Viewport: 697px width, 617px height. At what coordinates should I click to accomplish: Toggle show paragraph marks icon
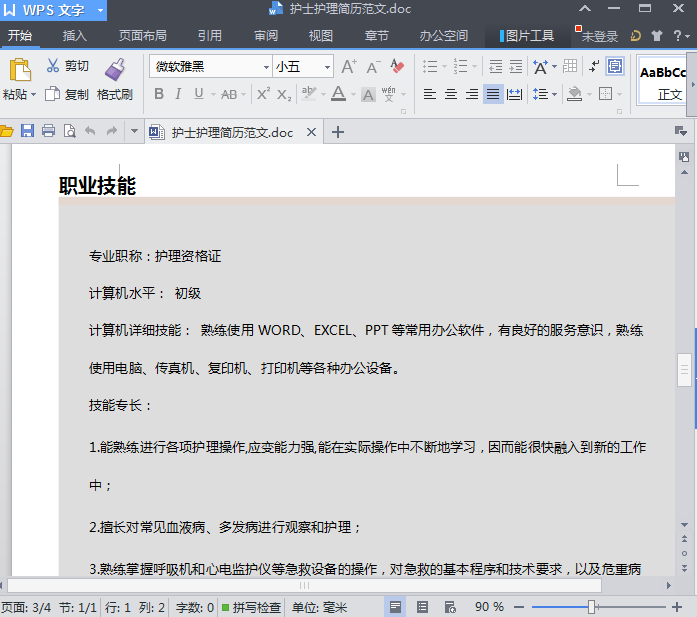594,67
